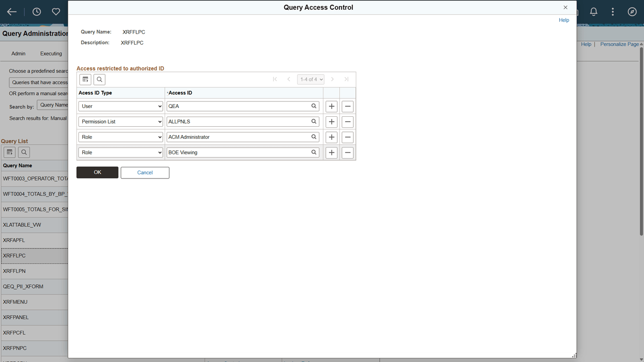The image size is (644, 362).
Task: Open Query List grid action menu icon
Action: coord(10,152)
